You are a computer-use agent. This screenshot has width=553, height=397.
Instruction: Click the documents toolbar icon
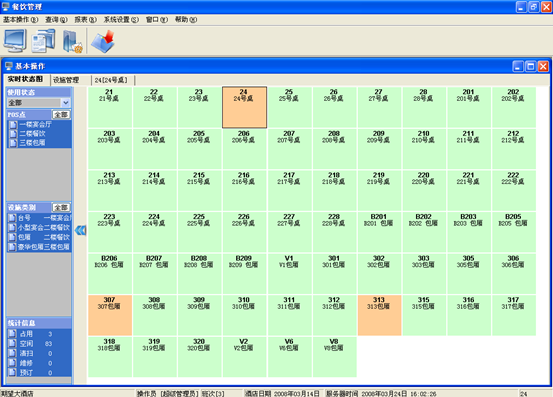point(43,41)
